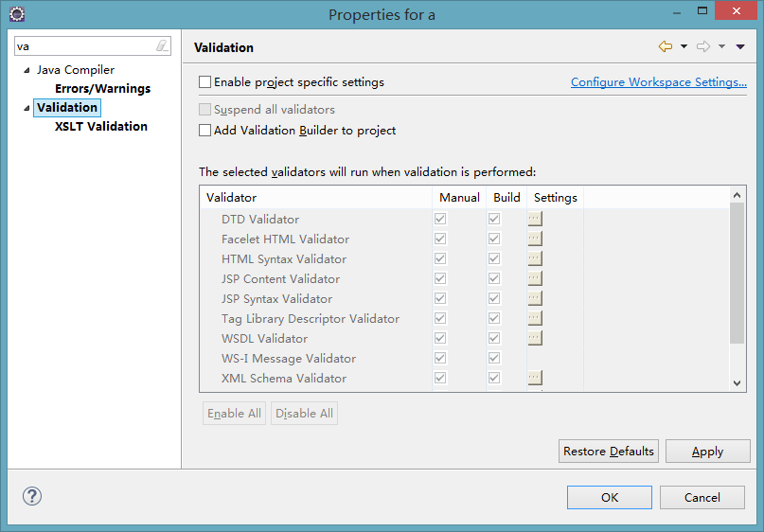764x532 pixels.
Task: Open settings for HTML Syntax Validator
Action: coord(535,258)
